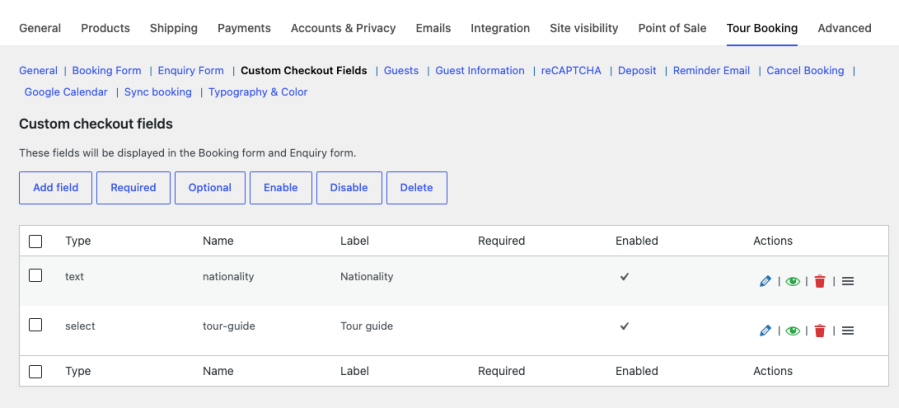Viewport: 899px width, 408px height.
Task: Go to the Point of Sale tab
Action: click(x=673, y=28)
